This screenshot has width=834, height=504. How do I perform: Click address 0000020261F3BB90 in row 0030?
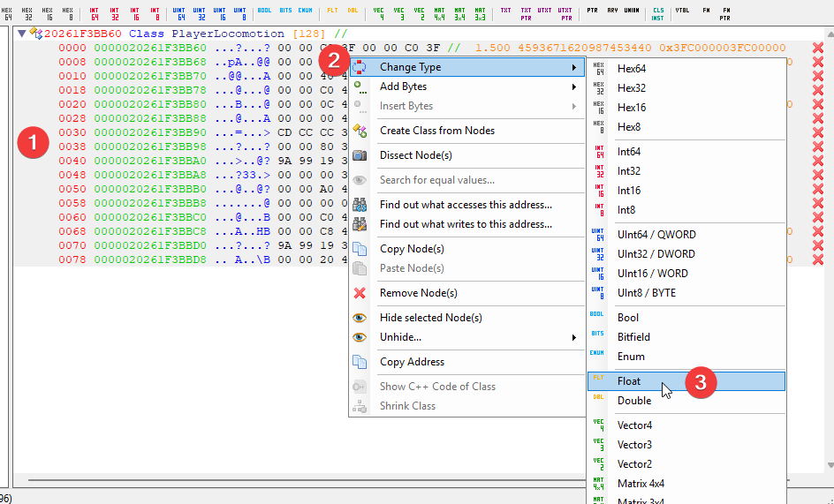[x=150, y=132]
